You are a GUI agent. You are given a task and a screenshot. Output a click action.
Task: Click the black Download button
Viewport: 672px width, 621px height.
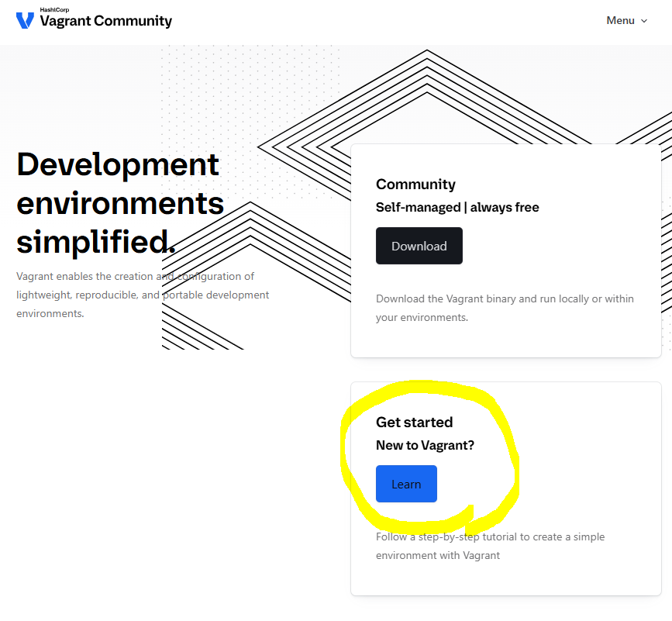pos(419,246)
